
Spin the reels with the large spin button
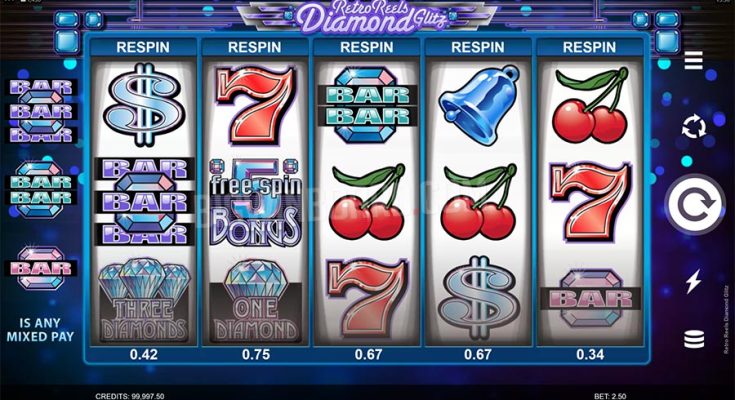(695, 204)
